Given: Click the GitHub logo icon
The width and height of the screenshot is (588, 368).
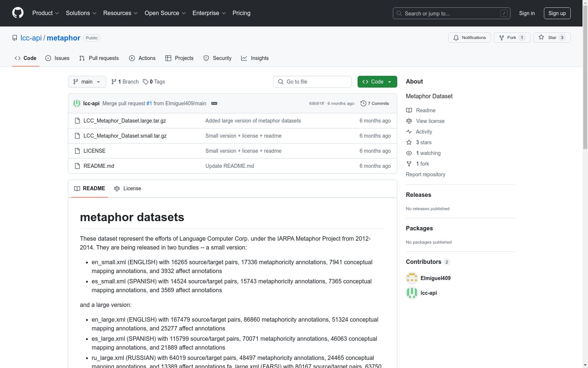Looking at the screenshot, I should [x=18, y=13].
